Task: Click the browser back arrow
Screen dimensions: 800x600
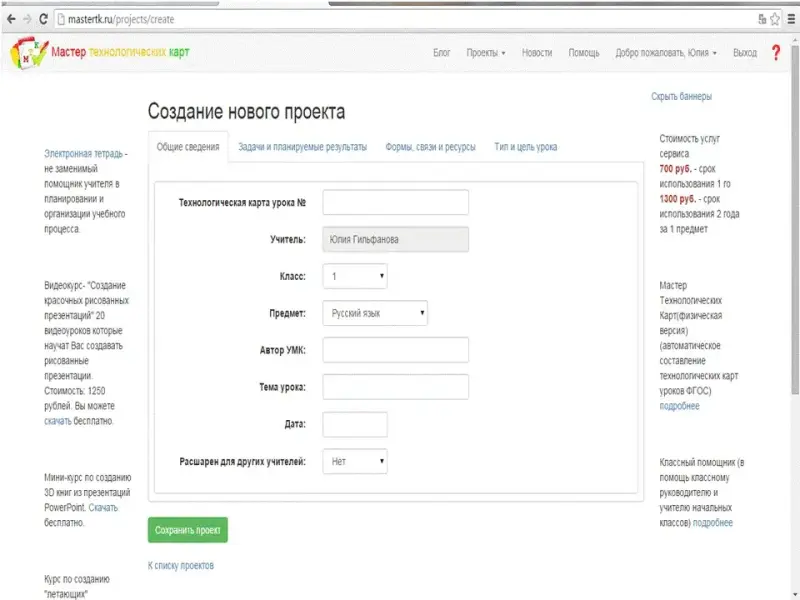Action: point(11,19)
